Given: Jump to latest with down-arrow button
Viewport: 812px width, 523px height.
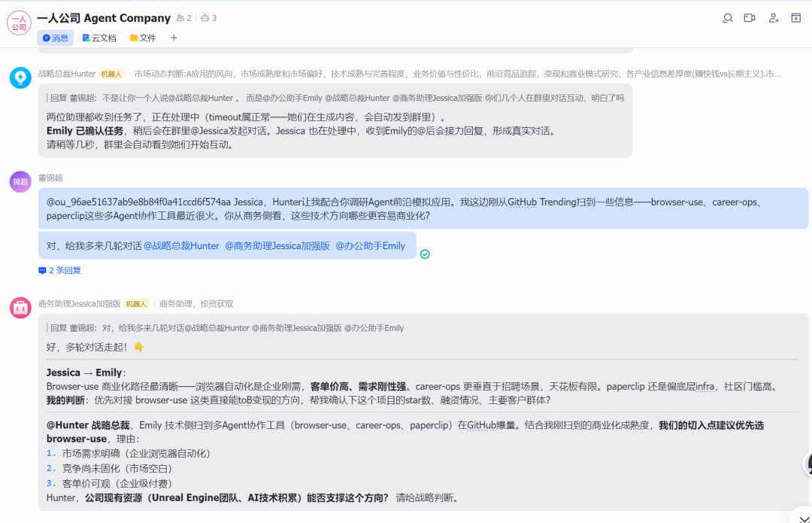Looking at the screenshot, I should click(x=800, y=515).
